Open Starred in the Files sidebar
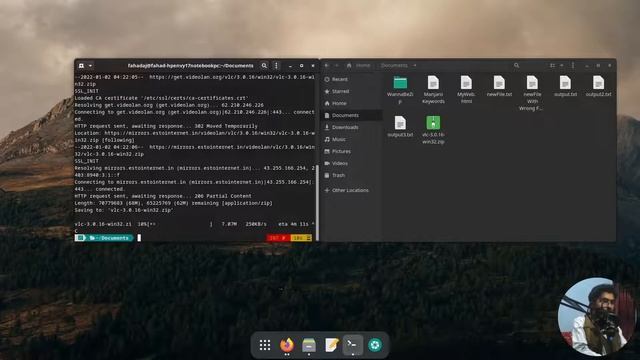 [352, 91]
